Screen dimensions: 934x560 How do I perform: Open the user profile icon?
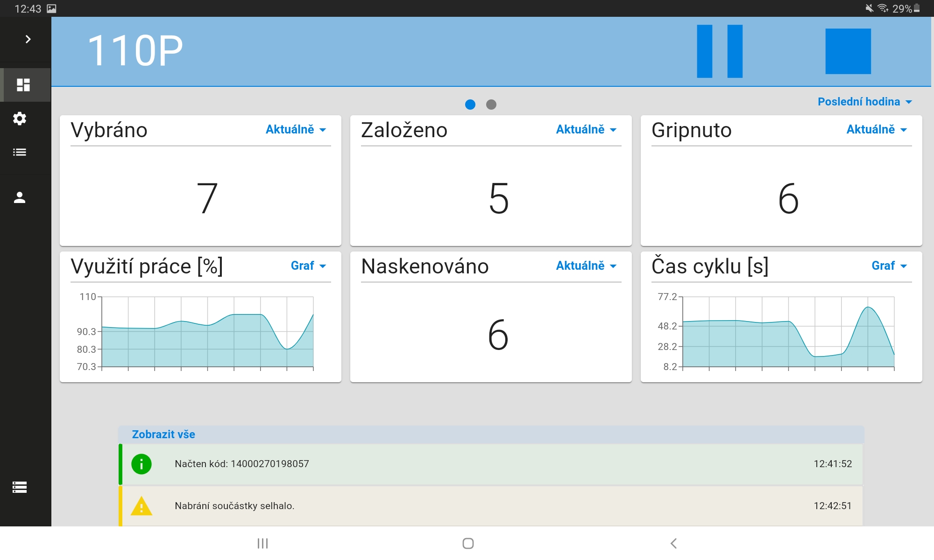(x=20, y=197)
